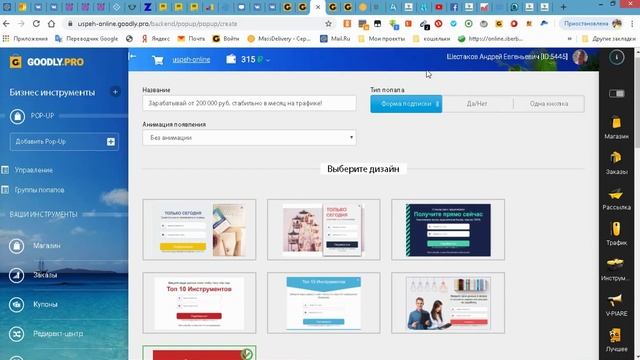Choose the design with two people
Viewport: 640px width, 360px height.
click(448, 303)
